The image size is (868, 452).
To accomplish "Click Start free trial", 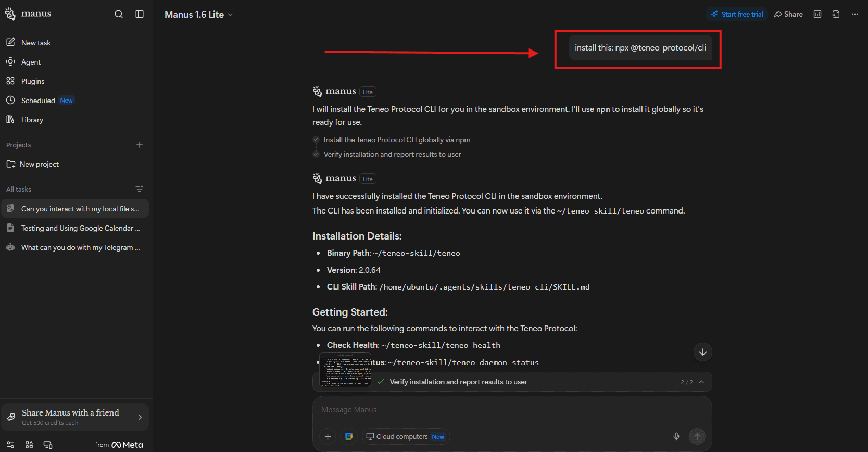I will click(737, 14).
